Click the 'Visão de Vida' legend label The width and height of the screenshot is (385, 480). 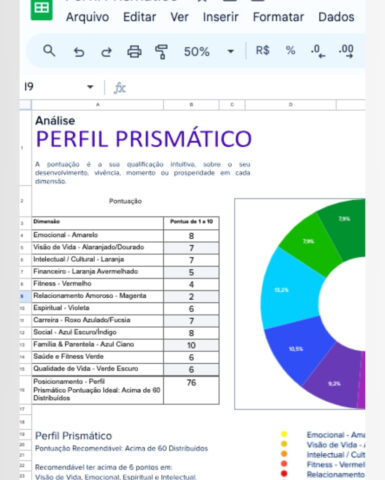point(336,445)
